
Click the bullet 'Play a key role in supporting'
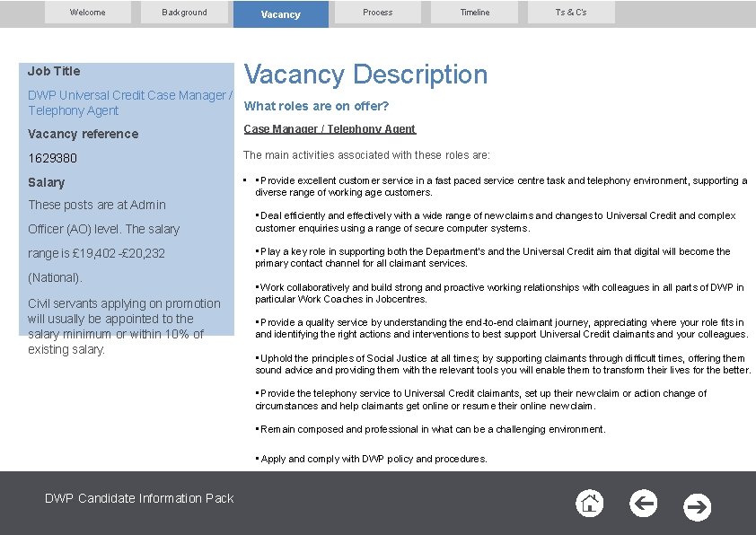(493, 258)
